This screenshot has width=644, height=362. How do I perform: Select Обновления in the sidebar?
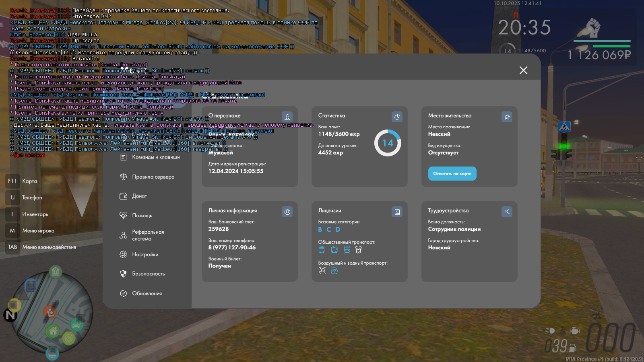click(140, 294)
